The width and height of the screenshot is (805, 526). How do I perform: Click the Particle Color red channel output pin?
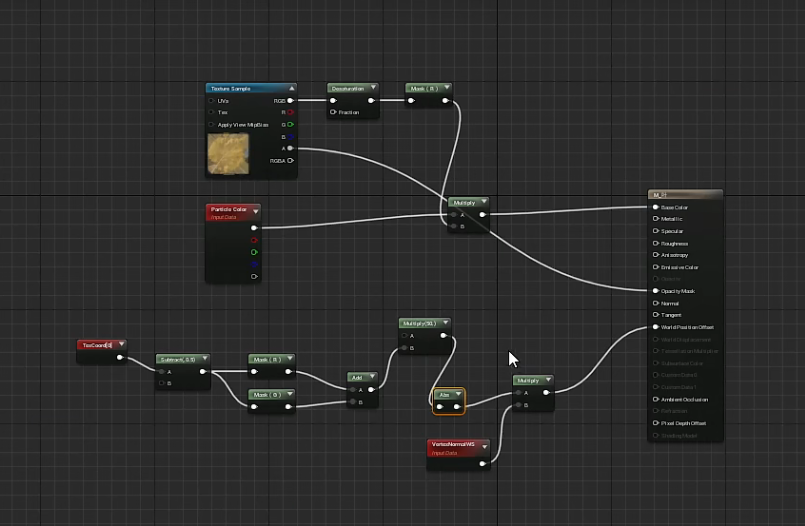coord(254,240)
